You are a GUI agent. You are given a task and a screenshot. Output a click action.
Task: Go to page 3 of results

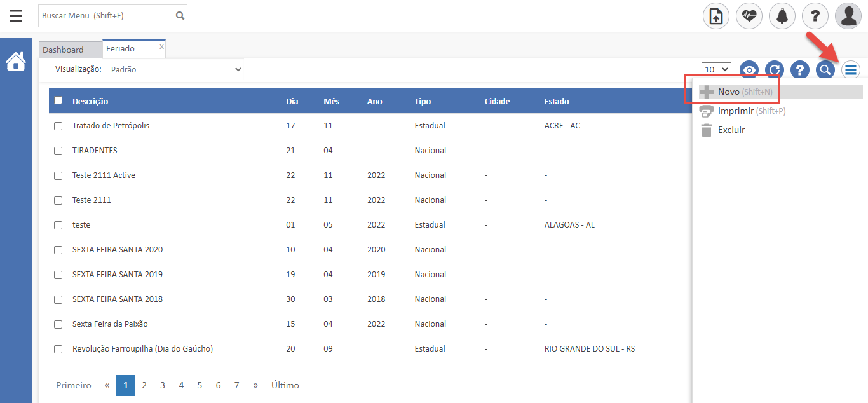pos(163,385)
